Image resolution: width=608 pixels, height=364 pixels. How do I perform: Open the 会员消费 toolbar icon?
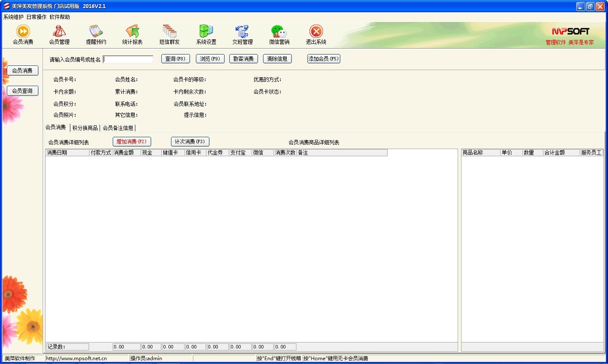[x=23, y=35]
